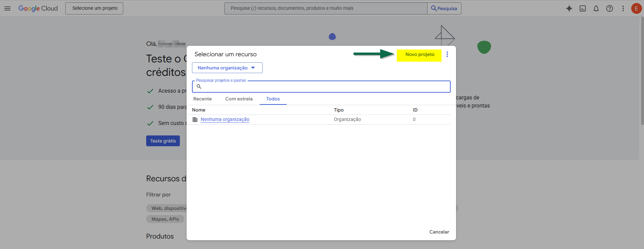Click the top Pesquisa search button

tap(444, 8)
